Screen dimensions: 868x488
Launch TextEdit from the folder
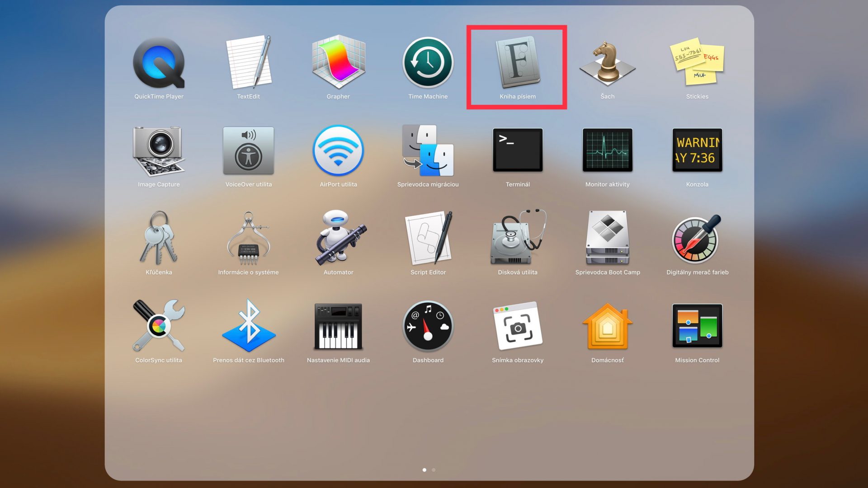pyautogui.click(x=249, y=62)
